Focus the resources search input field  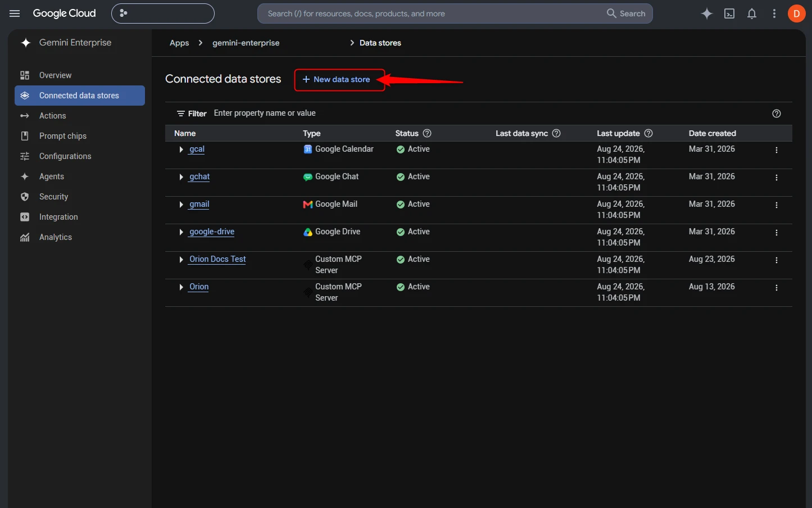pyautogui.click(x=433, y=13)
